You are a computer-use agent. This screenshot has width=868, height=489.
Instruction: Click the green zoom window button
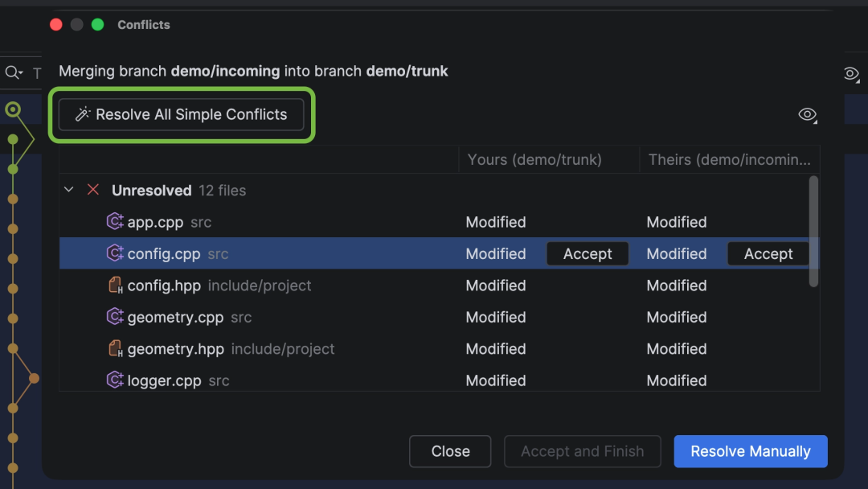(x=97, y=24)
